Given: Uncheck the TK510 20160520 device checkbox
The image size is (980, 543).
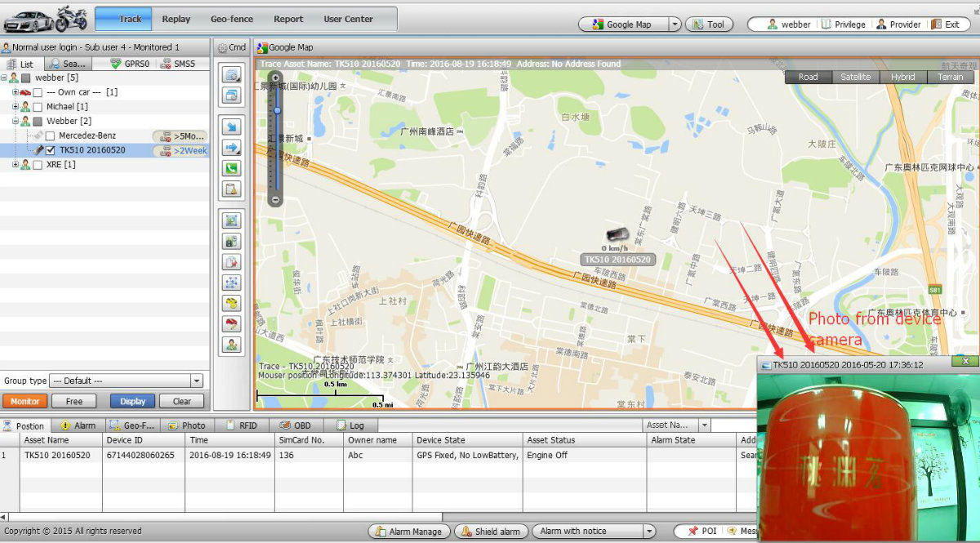Looking at the screenshot, I should point(51,150).
